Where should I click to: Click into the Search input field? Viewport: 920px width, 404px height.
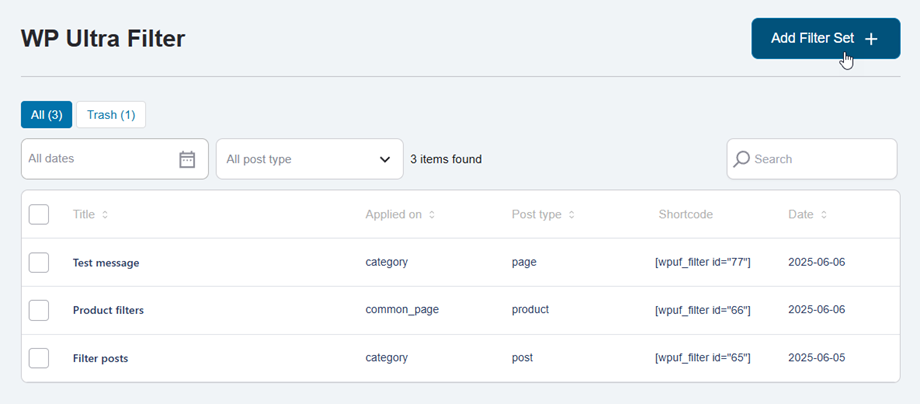click(820, 159)
